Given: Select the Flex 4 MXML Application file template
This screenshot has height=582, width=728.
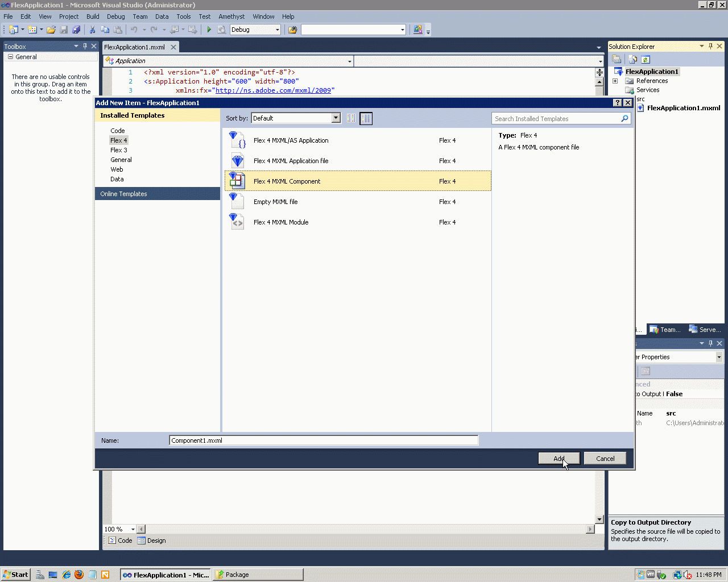Looking at the screenshot, I should point(358,161).
